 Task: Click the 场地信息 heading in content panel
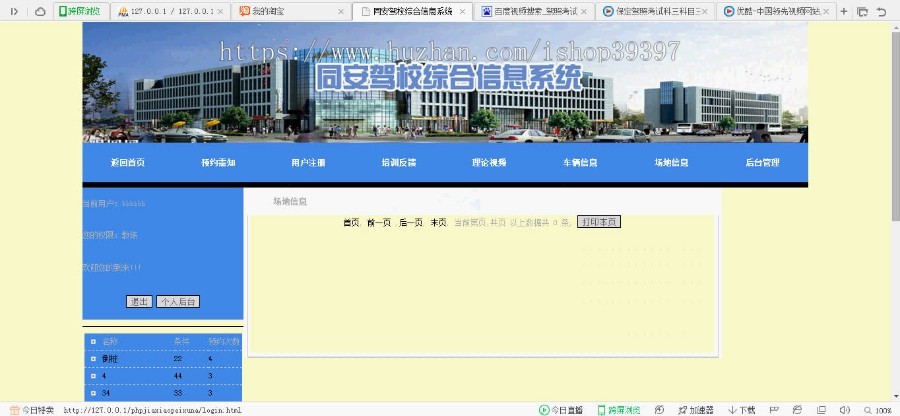(x=290, y=202)
